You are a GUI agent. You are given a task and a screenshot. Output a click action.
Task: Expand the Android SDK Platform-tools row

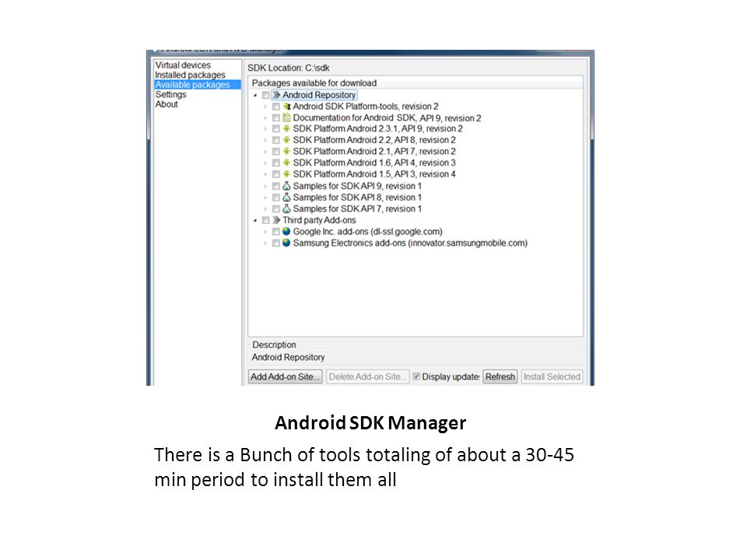pos(266,107)
